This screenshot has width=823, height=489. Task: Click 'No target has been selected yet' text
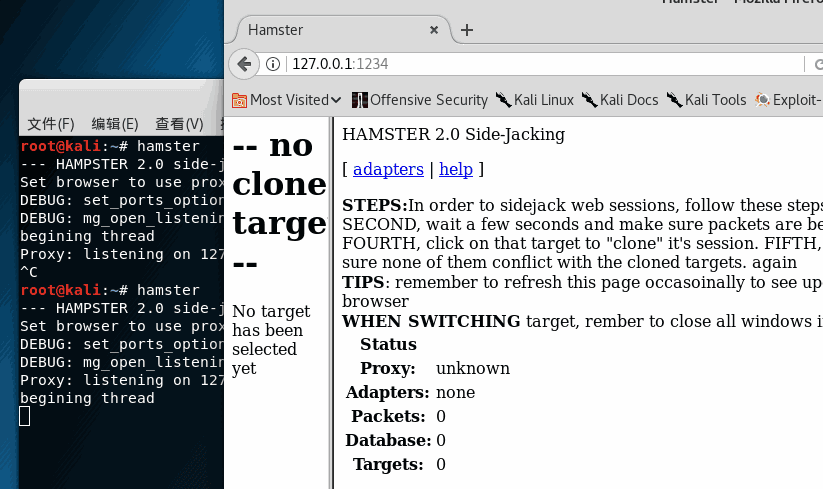(271, 339)
